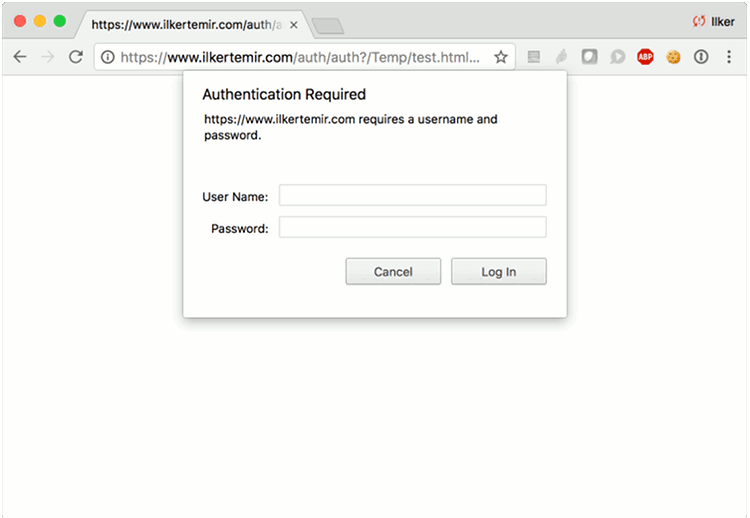The width and height of the screenshot is (750, 518).
Task: Click the 'User Name:' label
Action: pos(235,197)
